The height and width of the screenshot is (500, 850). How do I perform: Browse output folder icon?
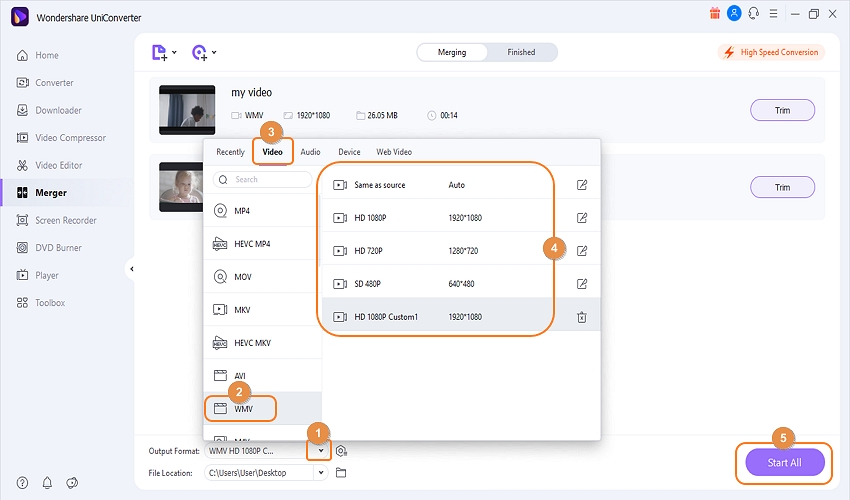[x=341, y=473]
